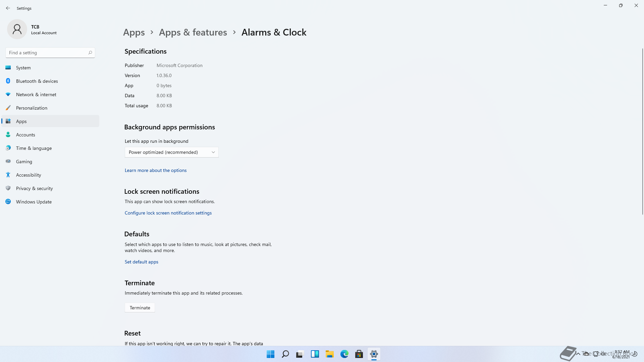Click the version value 1.0.36.0
This screenshot has width=644, height=362.
point(164,75)
